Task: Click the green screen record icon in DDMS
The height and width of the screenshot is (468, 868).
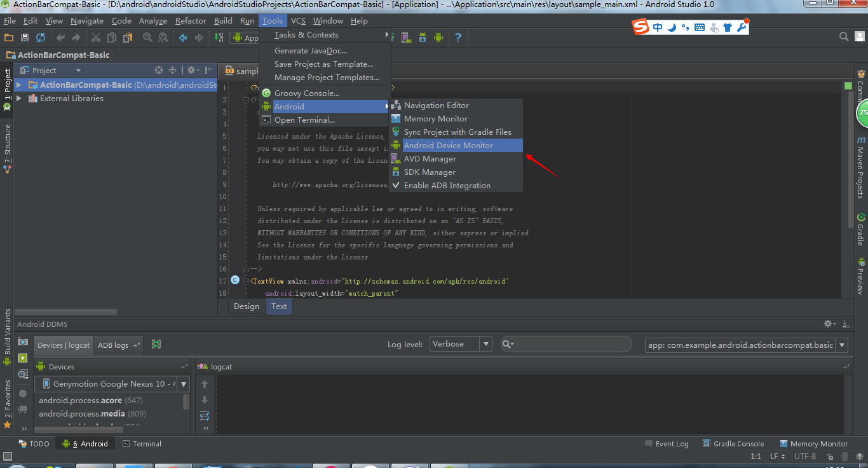Action: click(x=23, y=358)
